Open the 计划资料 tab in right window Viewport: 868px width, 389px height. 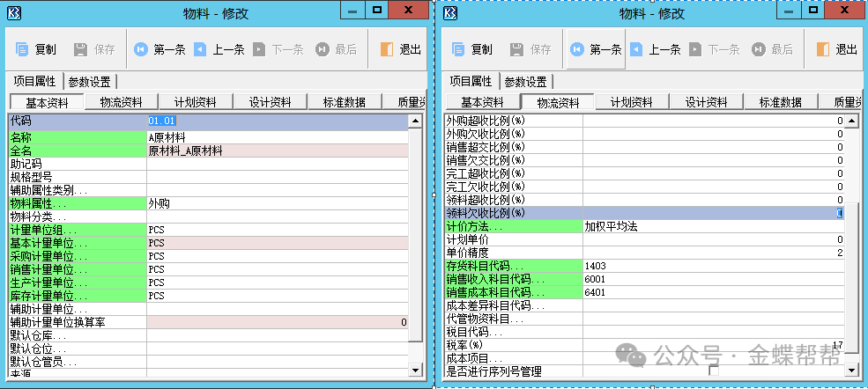point(631,102)
